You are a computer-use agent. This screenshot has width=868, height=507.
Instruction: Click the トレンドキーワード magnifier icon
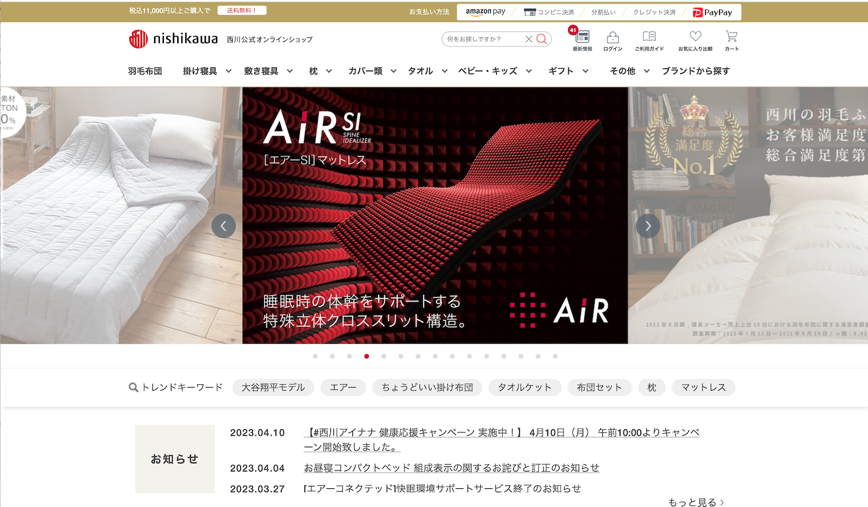[133, 387]
